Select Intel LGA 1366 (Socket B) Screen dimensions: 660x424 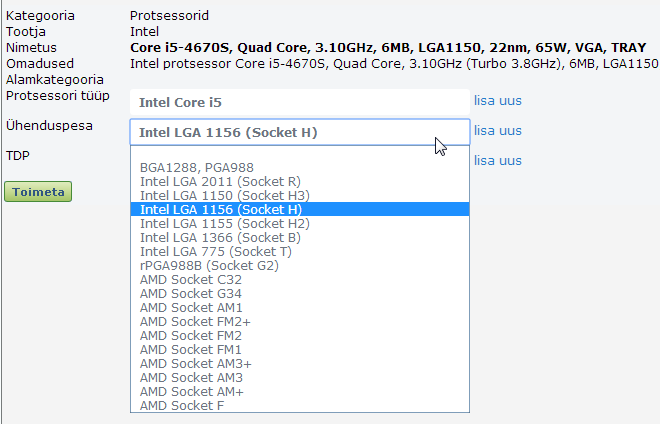[300, 237]
